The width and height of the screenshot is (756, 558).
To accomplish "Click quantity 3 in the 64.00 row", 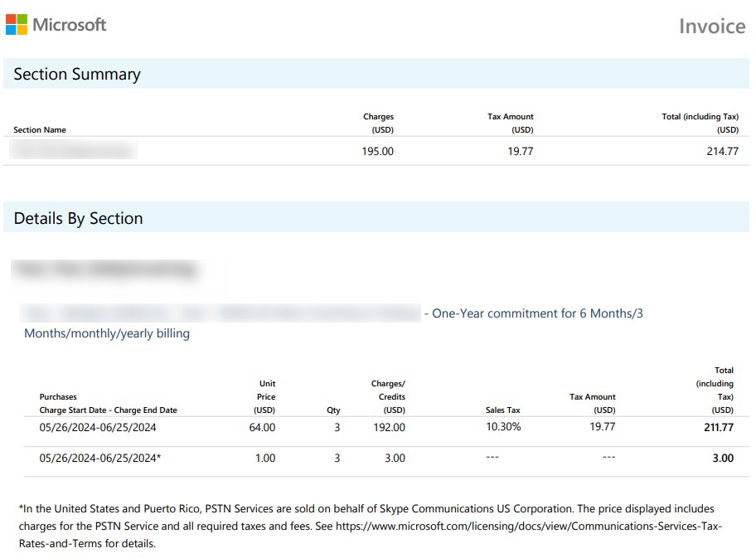I will 337,427.
